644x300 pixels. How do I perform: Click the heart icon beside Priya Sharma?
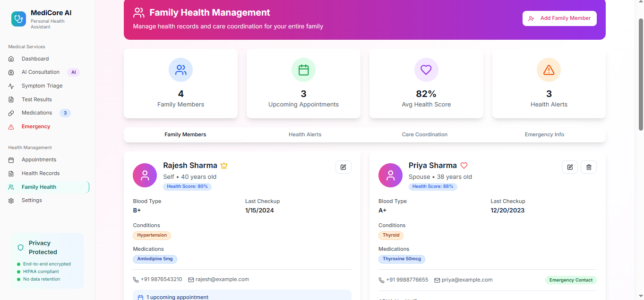point(464,166)
